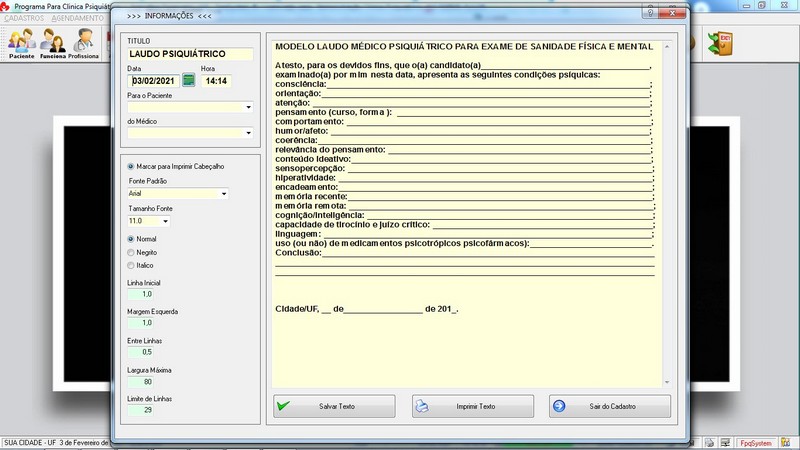This screenshot has width=800, height=450.
Task: Toggle Marcar para Imprimir Cabeçalho option
Action: [x=131, y=166]
